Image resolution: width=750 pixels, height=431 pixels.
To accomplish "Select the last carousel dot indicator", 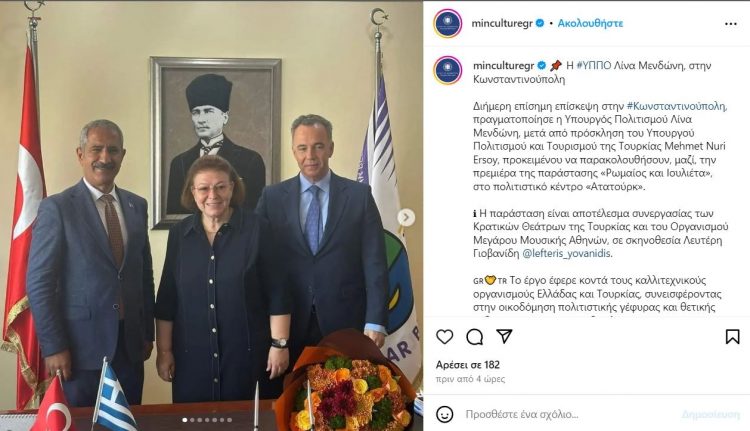I will (x=230, y=420).
